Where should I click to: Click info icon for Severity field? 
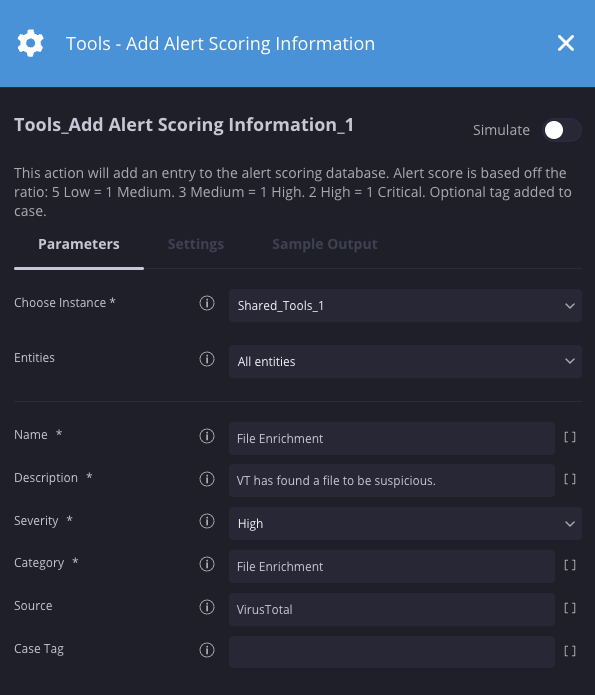click(207, 521)
